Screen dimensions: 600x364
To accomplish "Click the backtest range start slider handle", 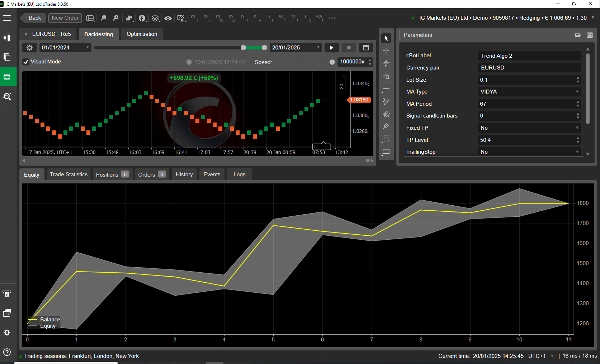I will 243,47.
